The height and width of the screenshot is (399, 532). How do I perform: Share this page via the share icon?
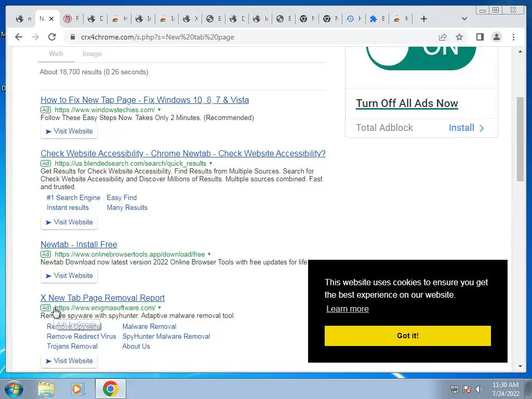443,37
